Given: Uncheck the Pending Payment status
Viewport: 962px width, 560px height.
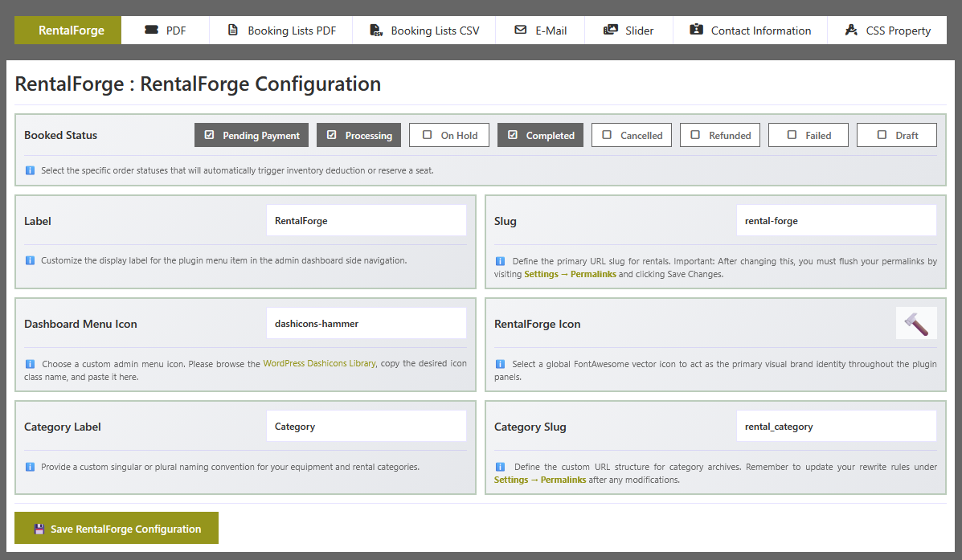Looking at the screenshot, I should point(252,135).
